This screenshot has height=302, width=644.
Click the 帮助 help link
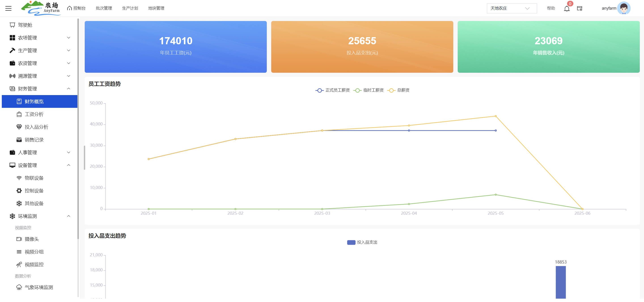551,8
